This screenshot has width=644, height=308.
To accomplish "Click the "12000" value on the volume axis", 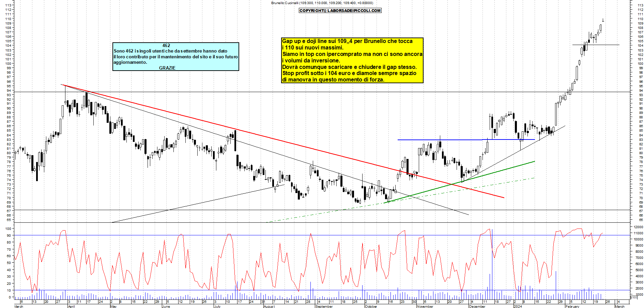I will click(x=638, y=227).
